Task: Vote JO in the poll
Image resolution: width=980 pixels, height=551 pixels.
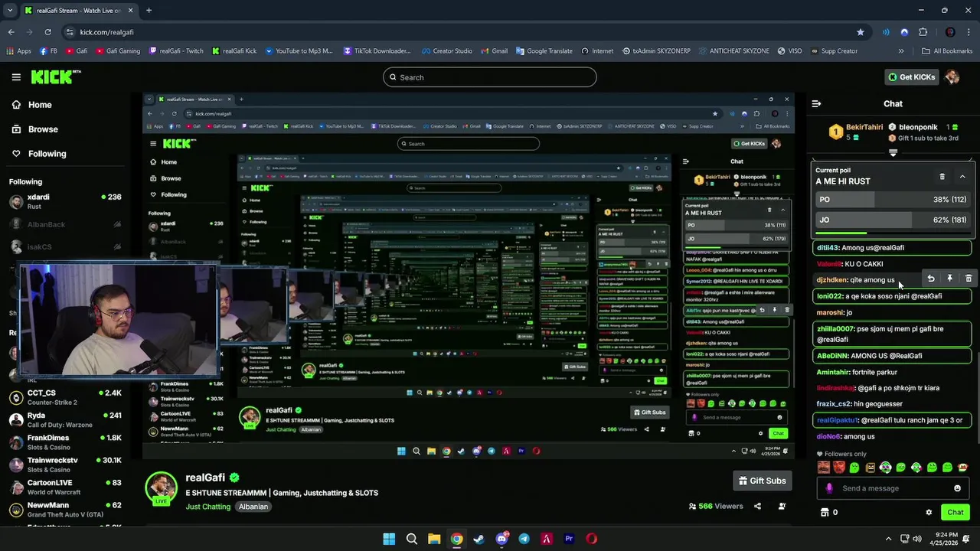Action: [x=893, y=220]
